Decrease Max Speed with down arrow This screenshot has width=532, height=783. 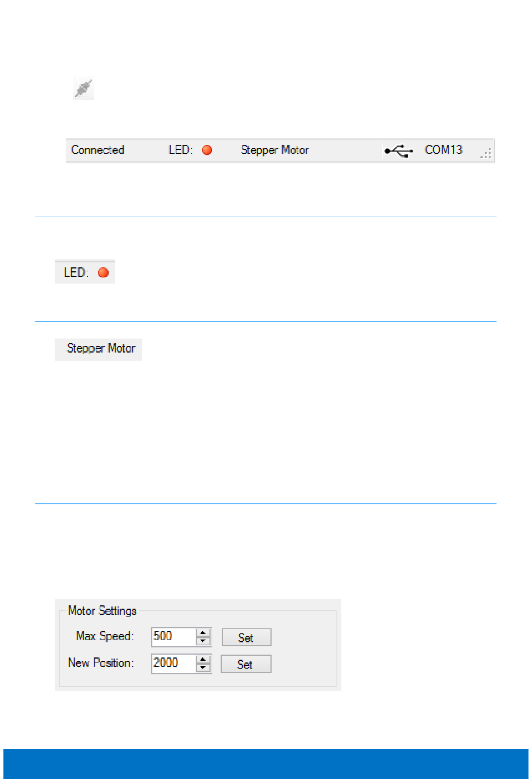pos(203,641)
